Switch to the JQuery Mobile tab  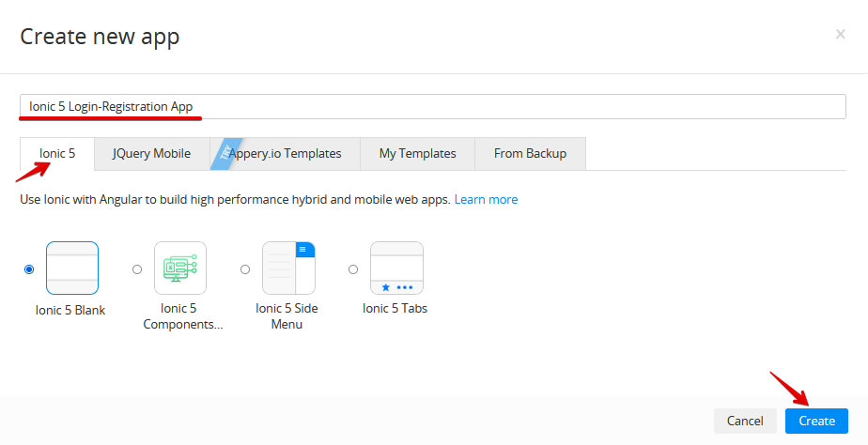(151, 154)
